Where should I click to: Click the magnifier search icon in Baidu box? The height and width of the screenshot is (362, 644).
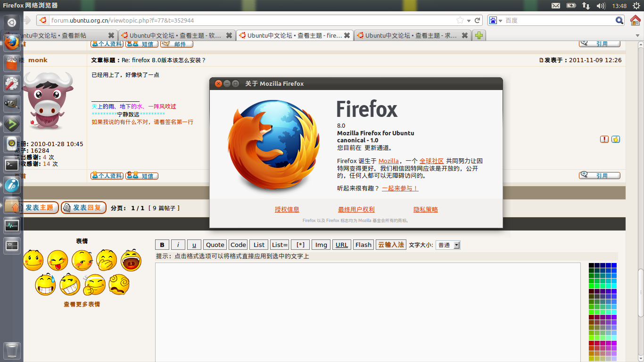pos(620,20)
